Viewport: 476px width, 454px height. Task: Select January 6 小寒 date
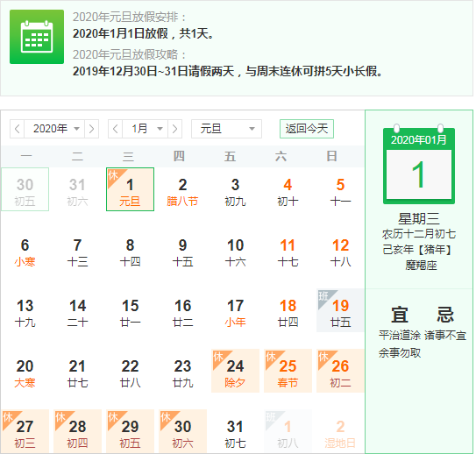pyautogui.click(x=25, y=250)
